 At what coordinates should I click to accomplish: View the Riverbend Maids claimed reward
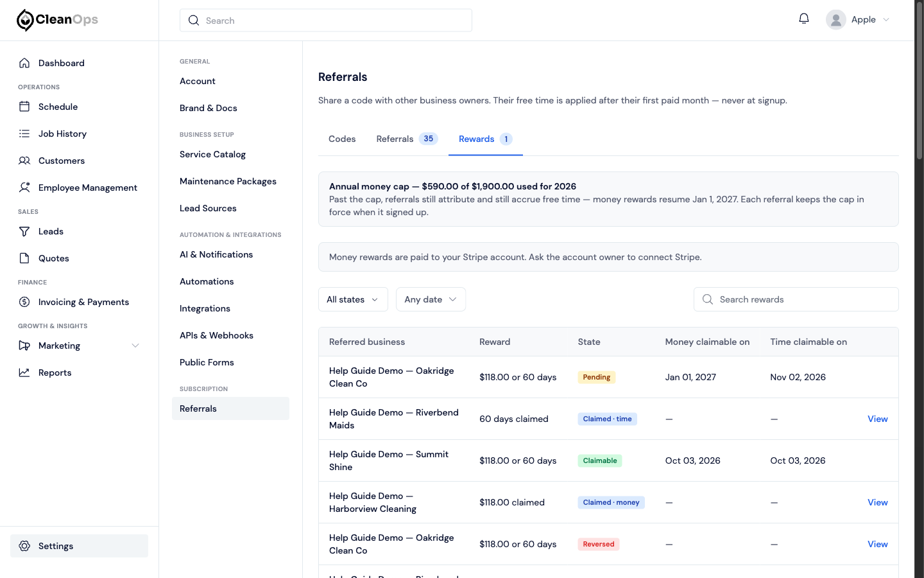(x=878, y=419)
